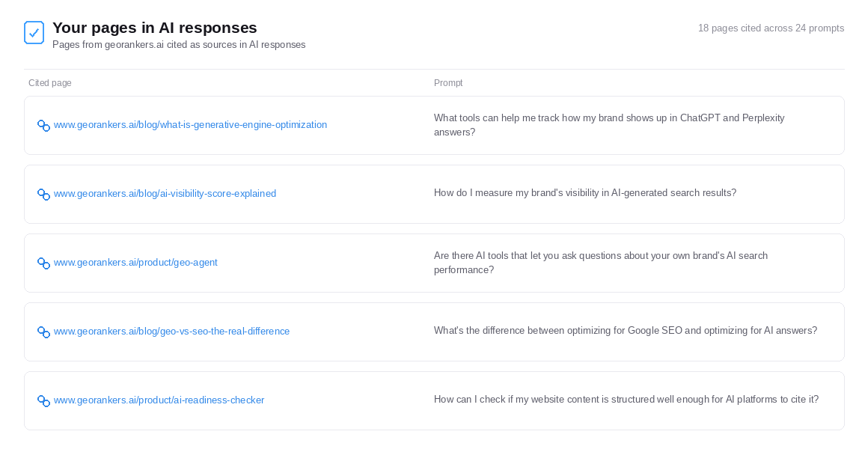Click link icon for geo-agent product page
The width and height of the screenshot is (868, 464).
pos(43,263)
